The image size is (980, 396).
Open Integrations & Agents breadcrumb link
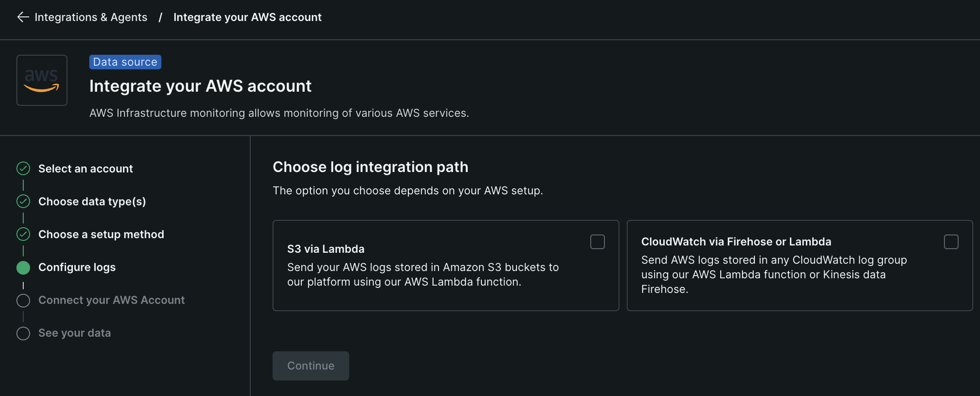91,17
